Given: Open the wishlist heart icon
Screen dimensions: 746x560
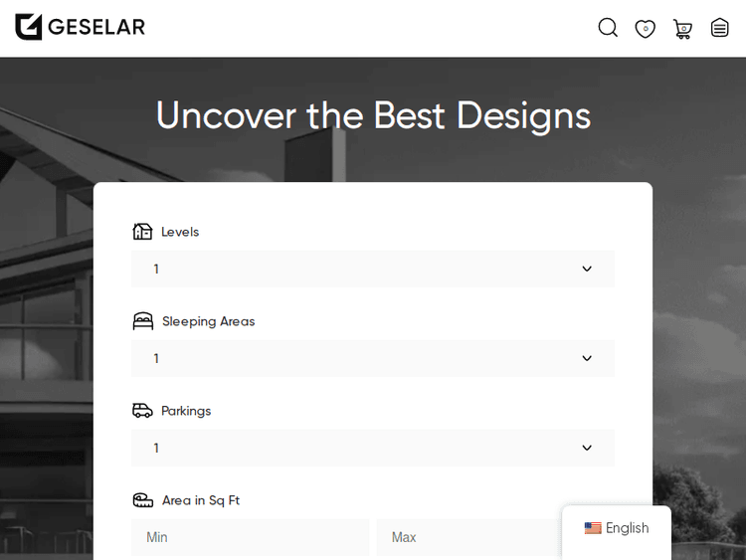Looking at the screenshot, I should 646,28.
